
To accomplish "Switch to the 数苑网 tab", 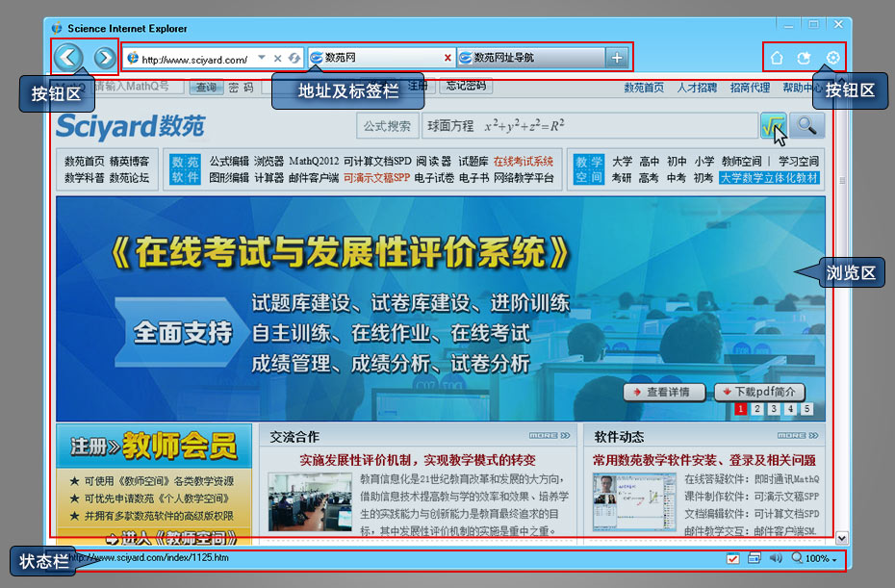I will tap(381, 58).
